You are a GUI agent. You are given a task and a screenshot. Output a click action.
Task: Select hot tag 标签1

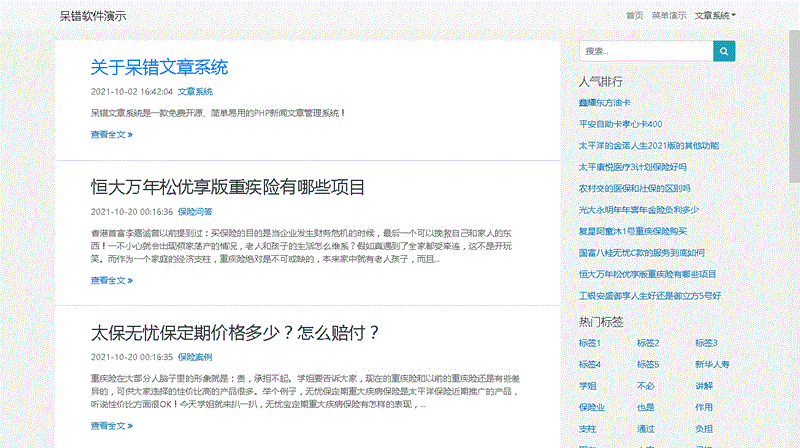pos(589,343)
